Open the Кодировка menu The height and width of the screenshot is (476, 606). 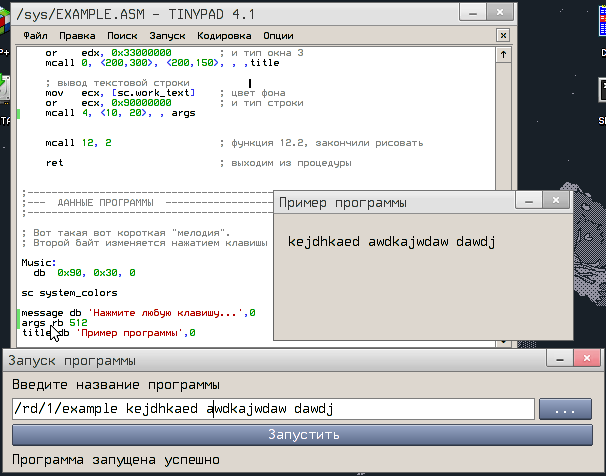[224, 34]
